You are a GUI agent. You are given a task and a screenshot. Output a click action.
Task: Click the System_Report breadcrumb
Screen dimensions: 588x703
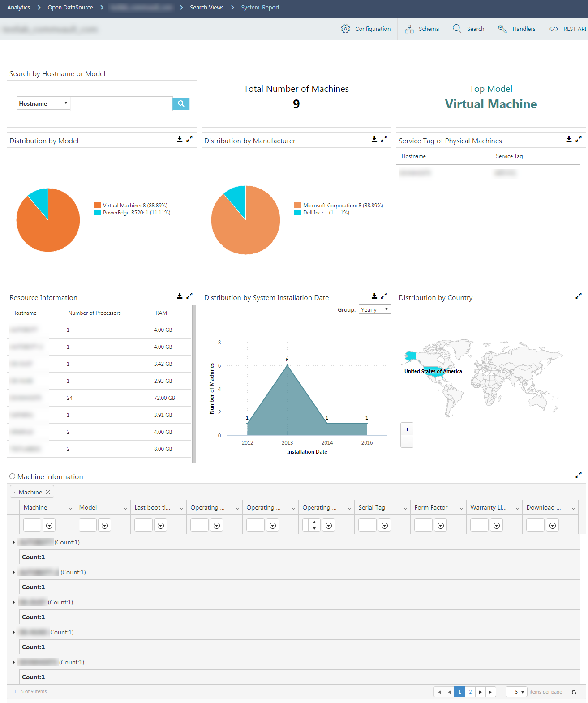coord(260,7)
